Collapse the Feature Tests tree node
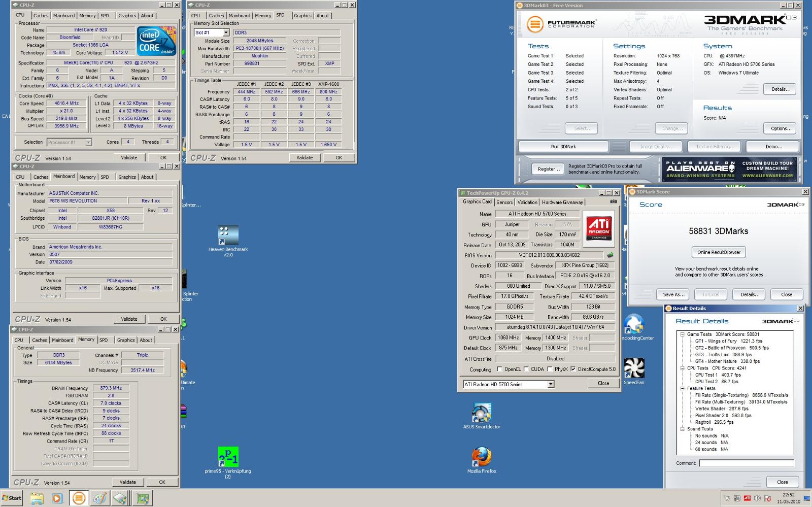The width and height of the screenshot is (812, 507). click(682, 388)
